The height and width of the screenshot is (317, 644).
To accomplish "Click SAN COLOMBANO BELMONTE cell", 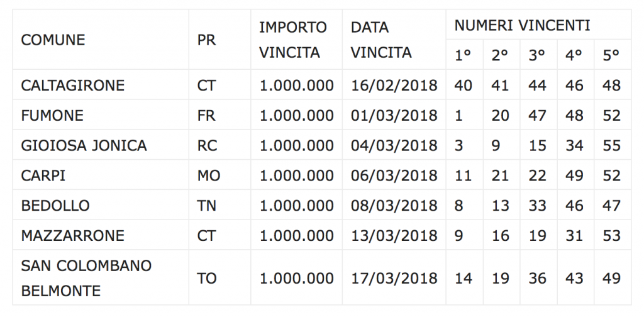I will coord(86,278).
